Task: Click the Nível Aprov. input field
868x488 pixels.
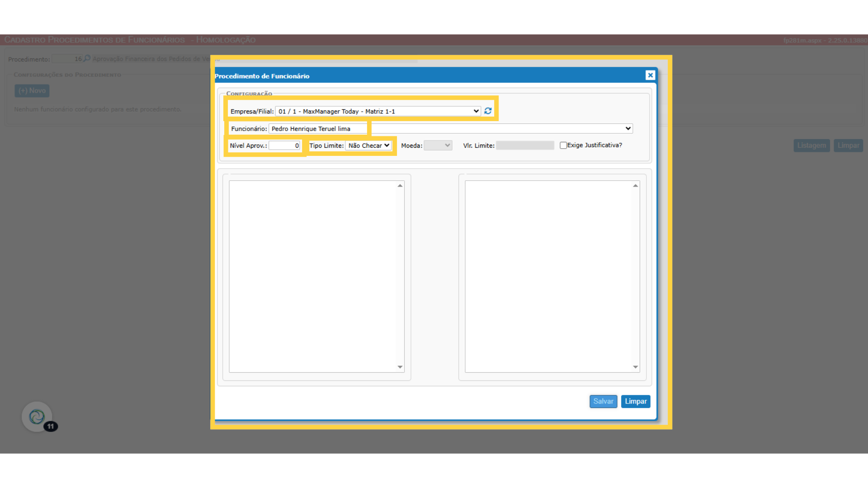Action: [284, 145]
